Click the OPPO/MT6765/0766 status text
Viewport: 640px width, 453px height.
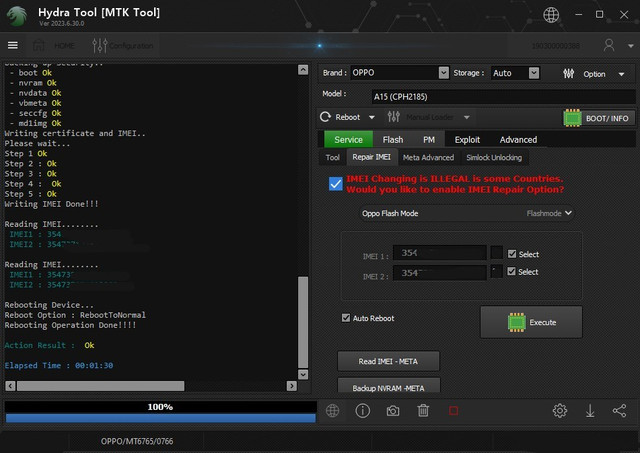click(137, 441)
